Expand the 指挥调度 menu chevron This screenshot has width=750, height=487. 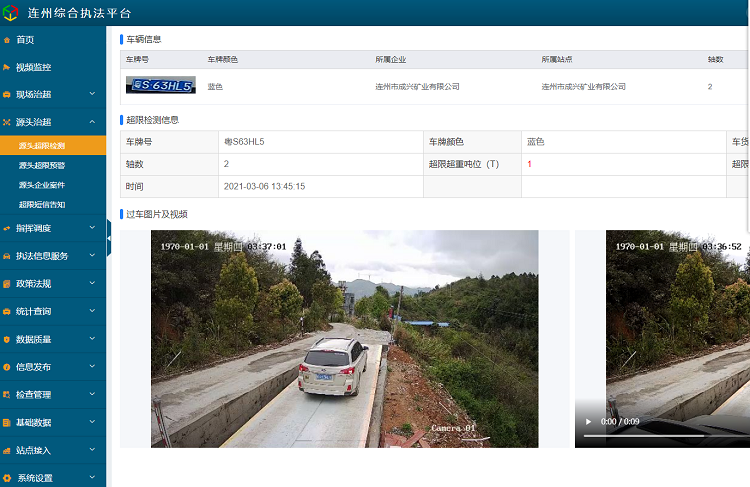click(92, 229)
